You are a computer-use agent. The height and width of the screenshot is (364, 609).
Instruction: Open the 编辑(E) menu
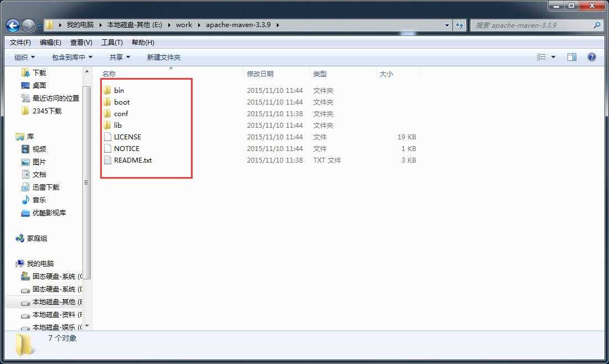pyautogui.click(x=50, y=42)
